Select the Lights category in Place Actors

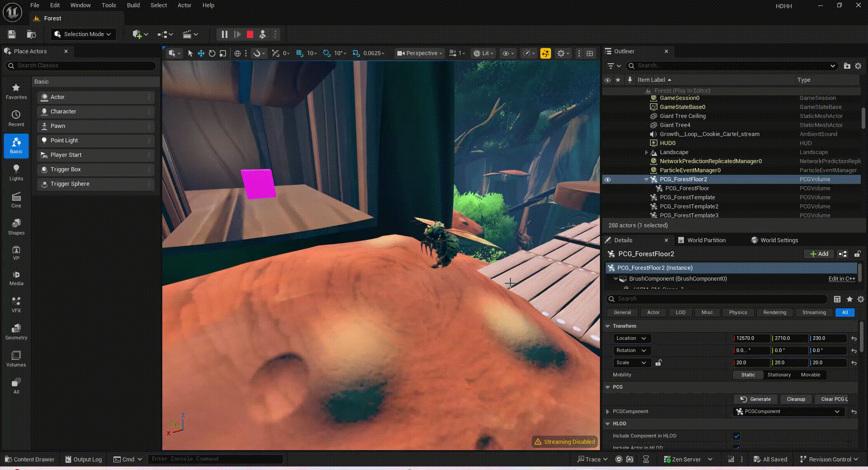tap(16, 172)
